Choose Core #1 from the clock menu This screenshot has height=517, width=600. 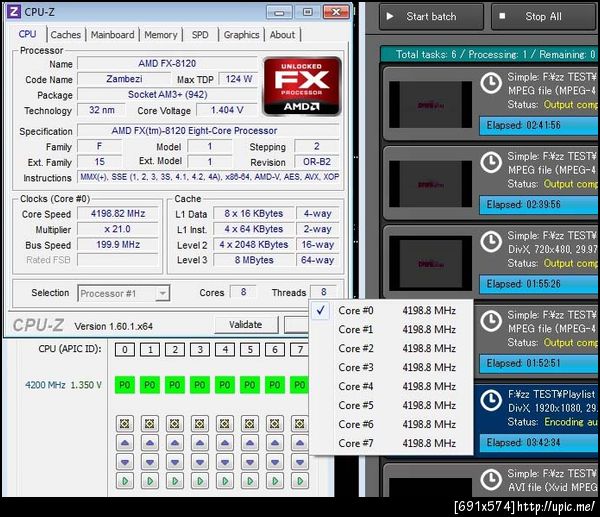pyautogui.click(x=391, y=329)
